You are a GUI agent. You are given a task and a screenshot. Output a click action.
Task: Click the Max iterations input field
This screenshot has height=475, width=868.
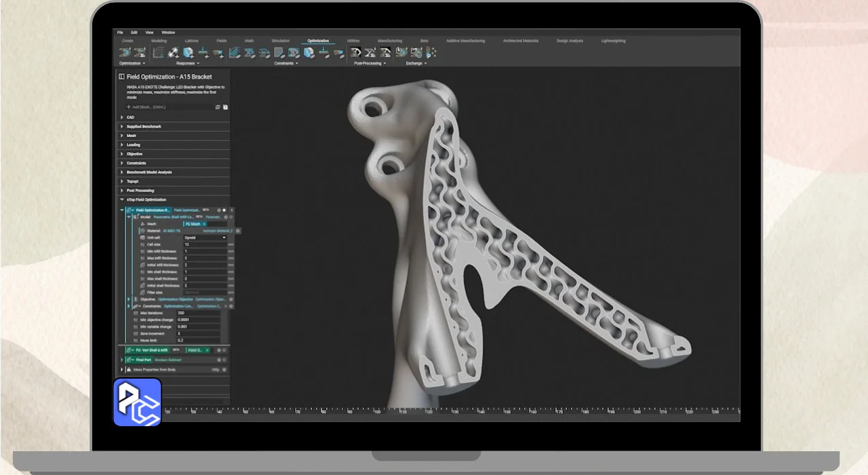(x=197, y=313)
